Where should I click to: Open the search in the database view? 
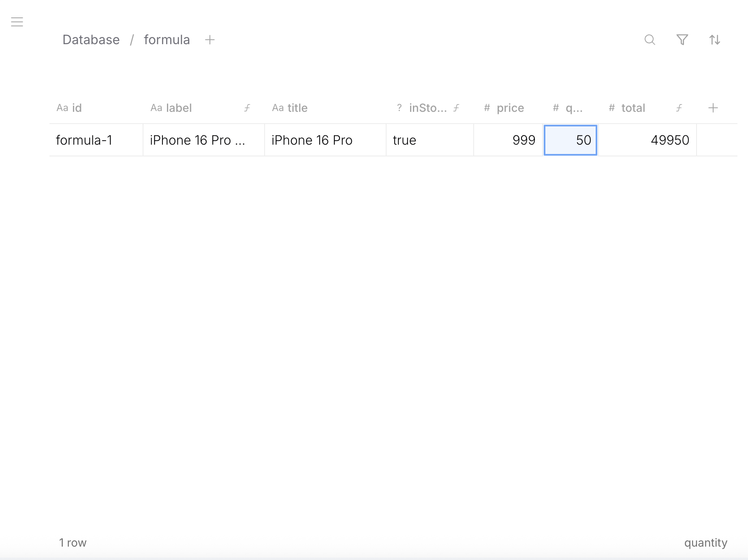tap(650, 40)
